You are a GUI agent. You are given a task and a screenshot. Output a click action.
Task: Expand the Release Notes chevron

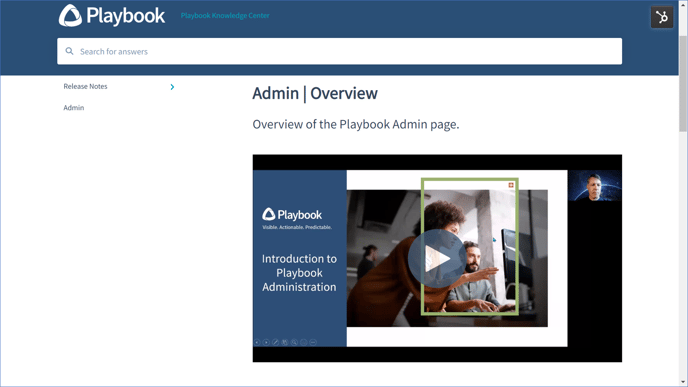point(172,87)
